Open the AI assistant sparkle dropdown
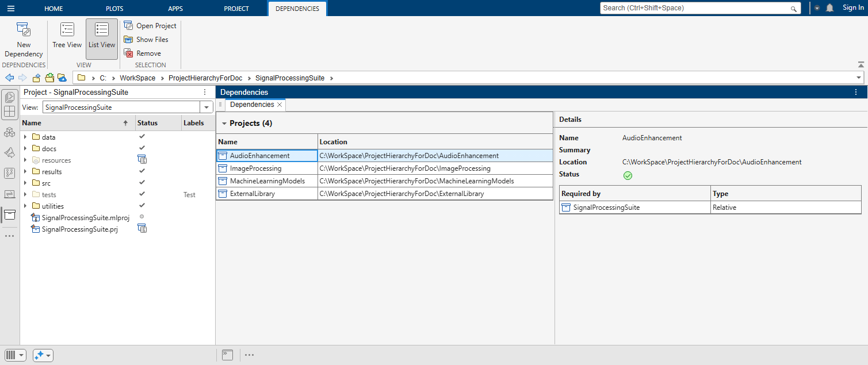The image size is (868, 365). [43, 355]
